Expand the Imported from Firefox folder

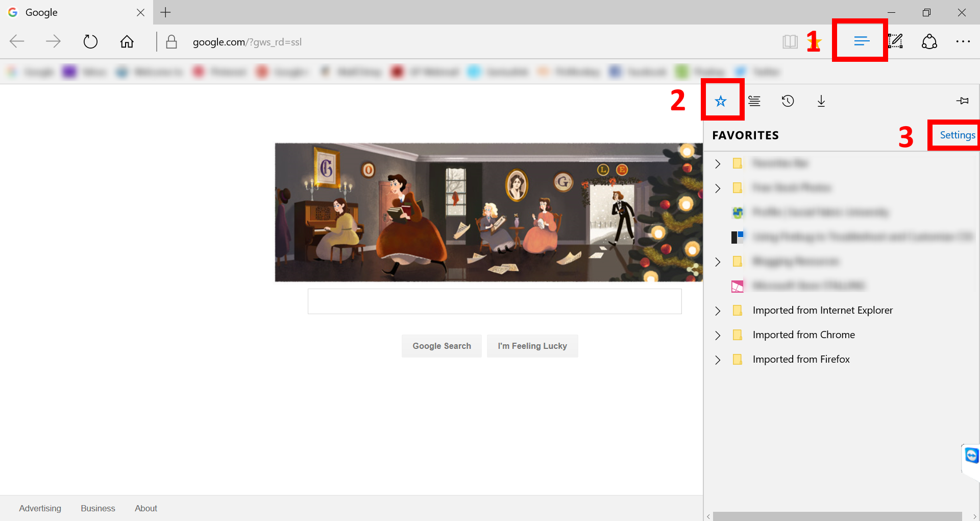pos(718,360)
